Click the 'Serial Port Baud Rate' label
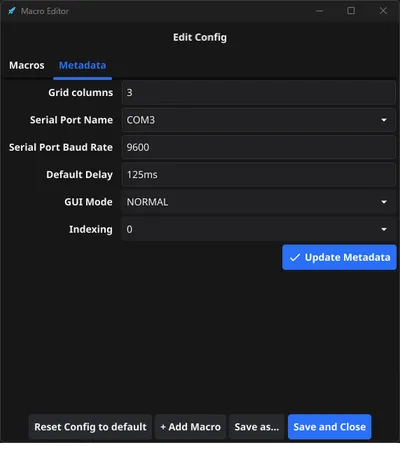This screenshot has width=400, height=464. pos(61,147)
